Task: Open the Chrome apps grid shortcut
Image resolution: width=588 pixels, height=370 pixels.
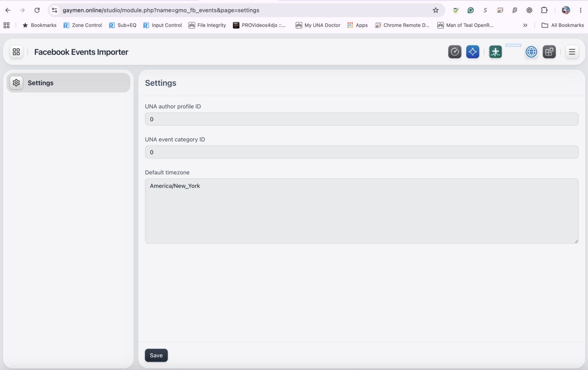Action: coord(6,25)
